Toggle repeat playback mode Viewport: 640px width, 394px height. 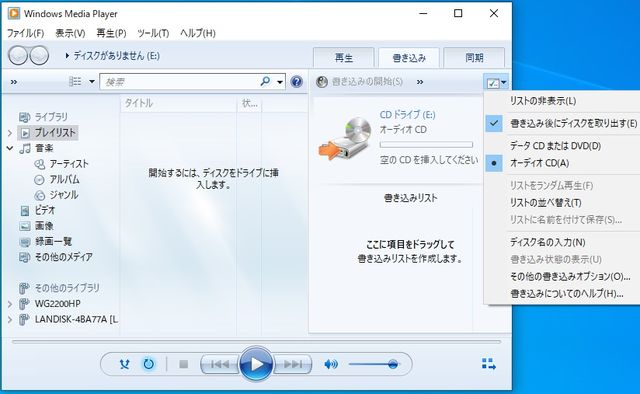coord(149,364)
